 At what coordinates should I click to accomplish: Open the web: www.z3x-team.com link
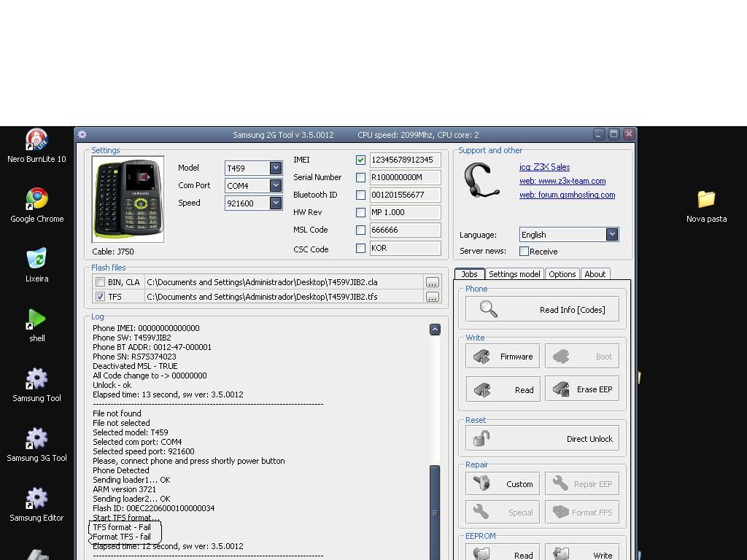point(562,181)
